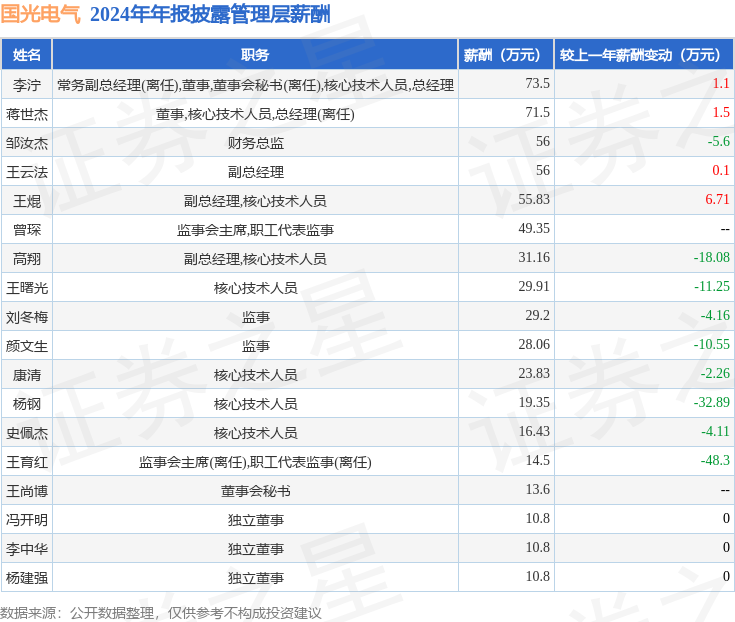Click 蒋世杰's position 董事,核心技术人员,总经理(离任)

click(255, 114)
